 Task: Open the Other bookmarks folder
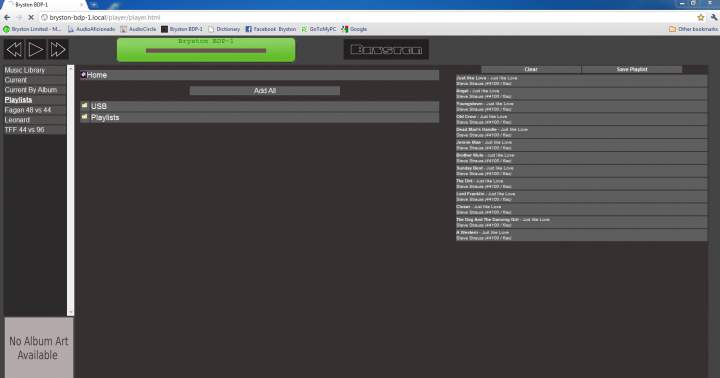pyautogui.click(x=693, y=29)
